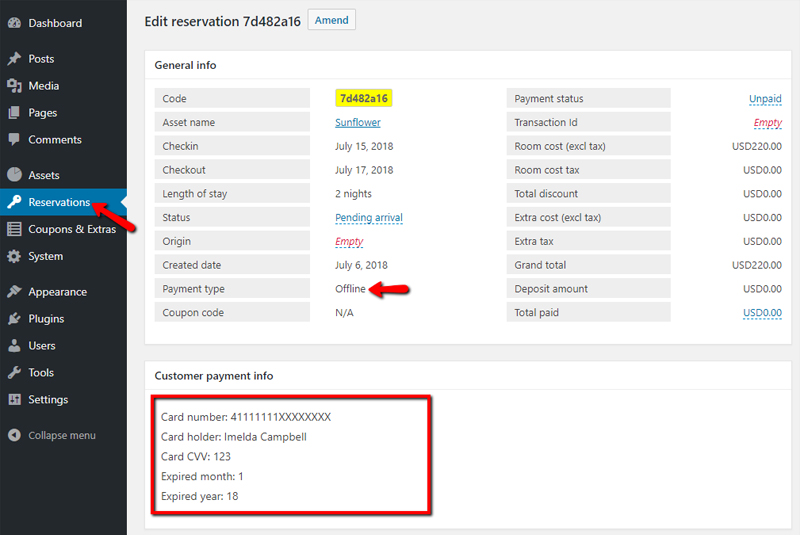Open System menu label

(x=46, y=256)
